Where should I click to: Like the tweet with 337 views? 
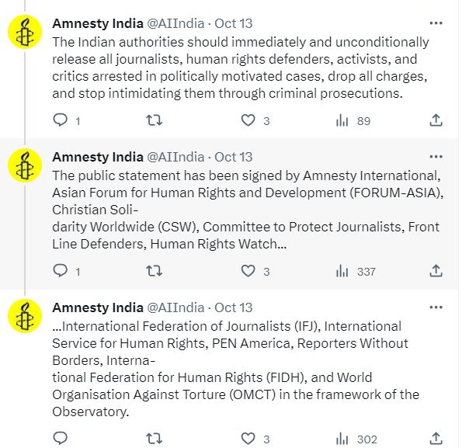click(248, 271)
